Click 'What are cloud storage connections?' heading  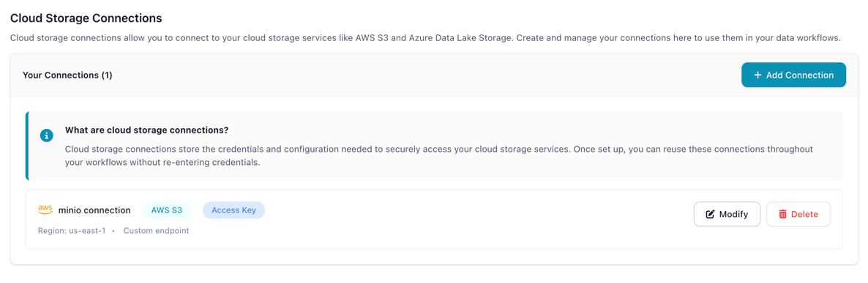coord(147,131)
